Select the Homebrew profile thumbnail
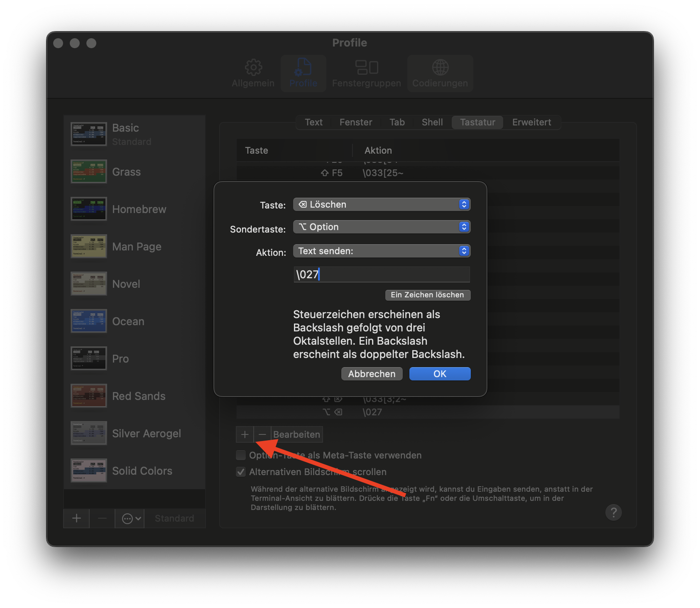The width and height of the screenshot is (700, 608). coord(88,209)
